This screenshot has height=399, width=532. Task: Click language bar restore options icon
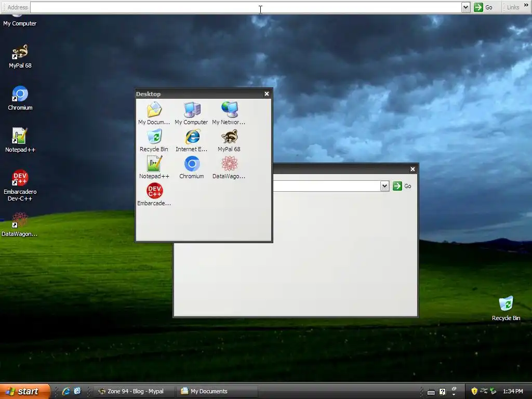tap(454, 389)
